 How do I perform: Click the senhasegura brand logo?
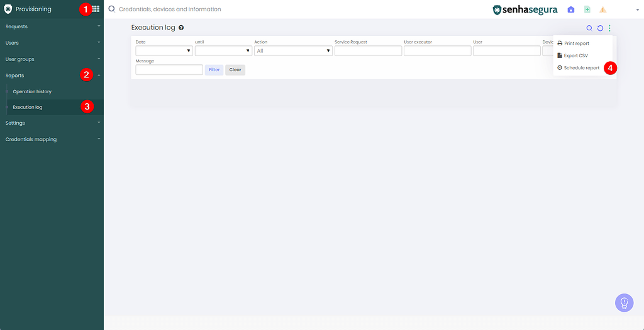tap(525, 9)
